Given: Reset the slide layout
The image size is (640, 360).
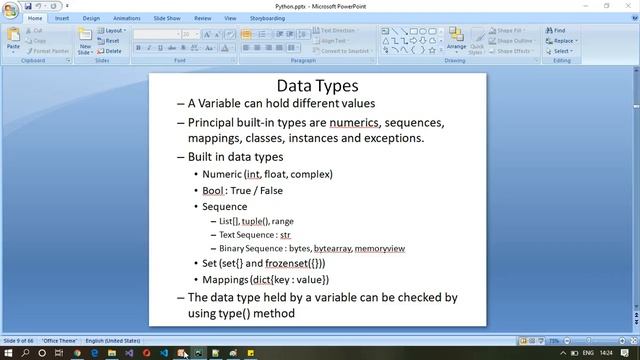Looking at the screenshot, I should point(109,41).
